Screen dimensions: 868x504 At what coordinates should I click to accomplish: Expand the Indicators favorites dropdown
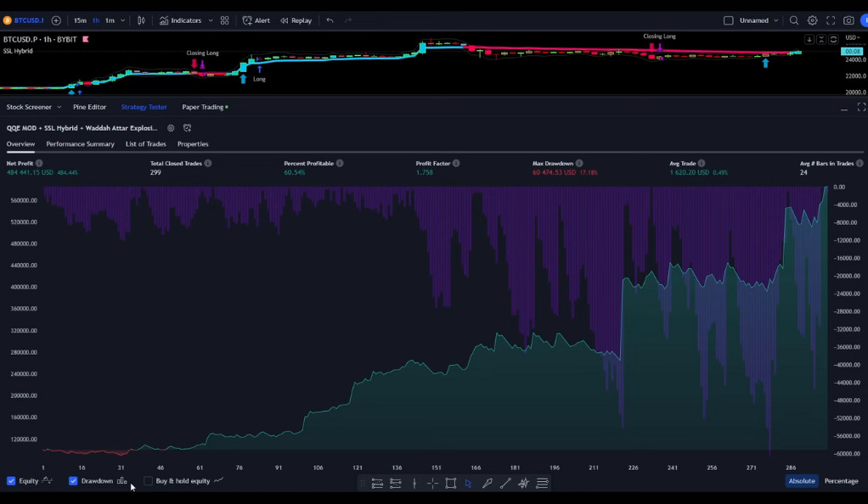pos(211,20)
